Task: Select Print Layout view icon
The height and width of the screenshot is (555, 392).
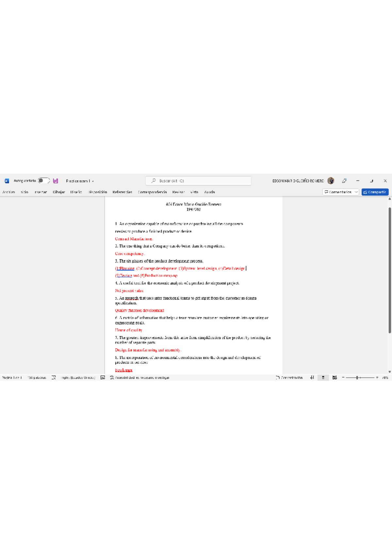Action: (323, 378)
